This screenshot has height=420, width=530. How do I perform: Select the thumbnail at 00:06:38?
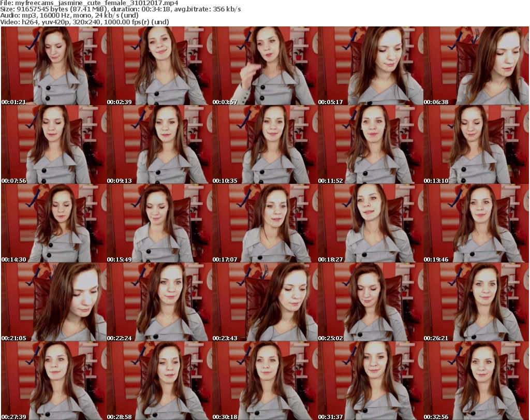pos(476,66)
